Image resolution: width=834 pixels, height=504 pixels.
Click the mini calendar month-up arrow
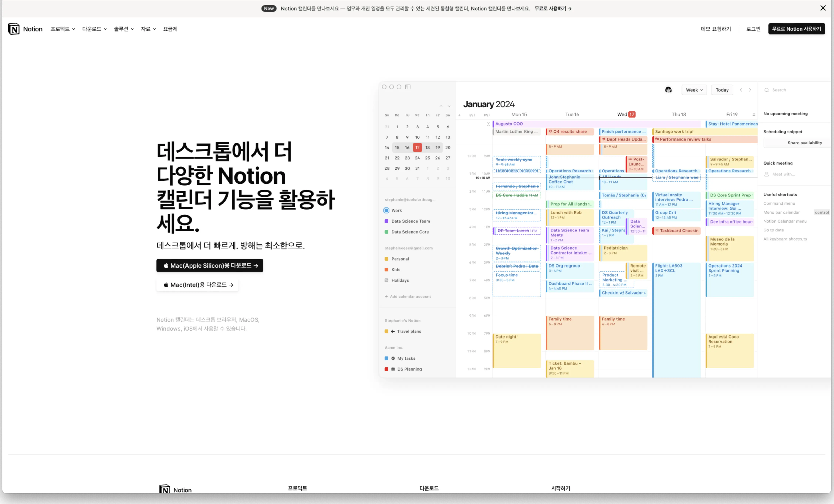point(441,106)
